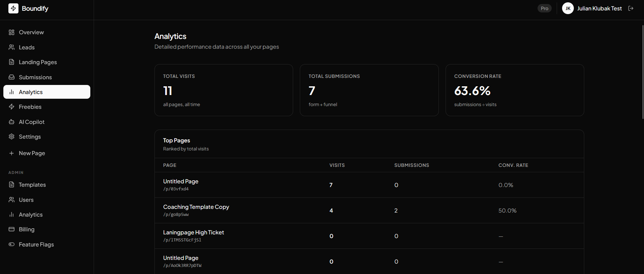Click the Pro plan badge

pyautogui.click(x=544, y=8)
